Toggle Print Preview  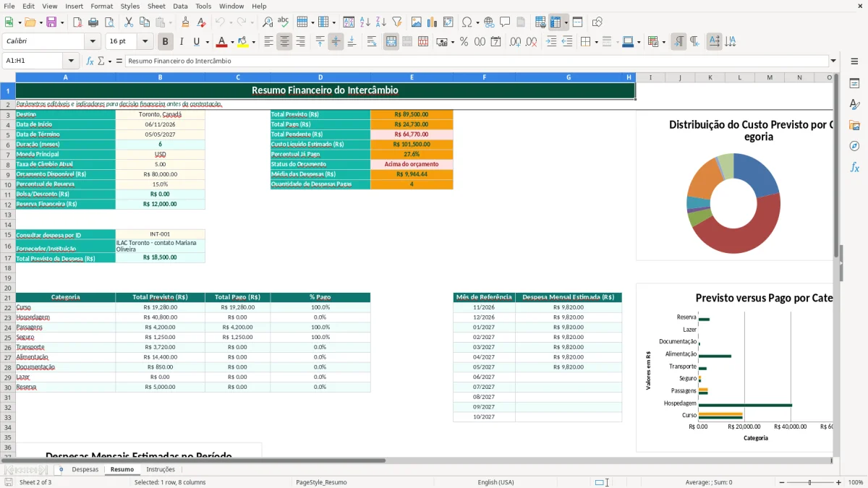coord(110,22)
